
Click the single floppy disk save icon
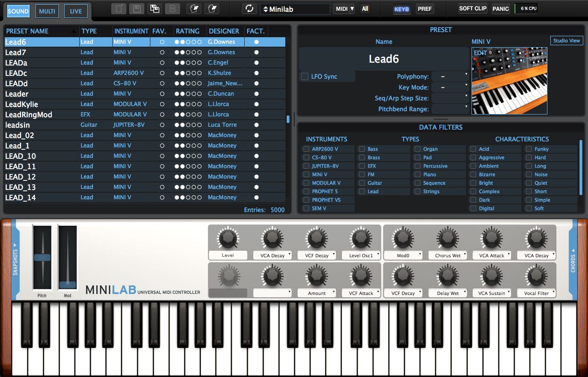coord(137,9)
